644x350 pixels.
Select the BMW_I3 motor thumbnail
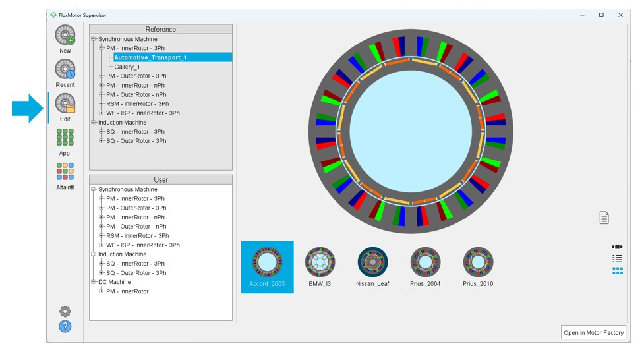coord(320,262)
